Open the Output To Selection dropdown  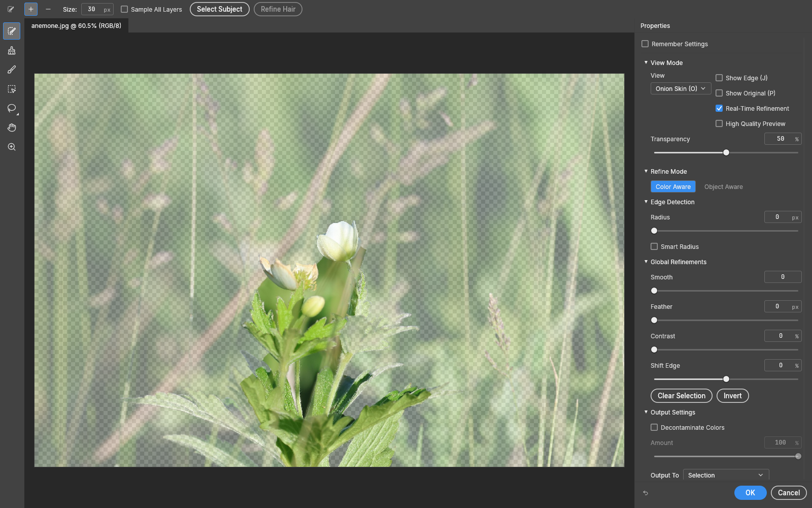coord(726,475)
